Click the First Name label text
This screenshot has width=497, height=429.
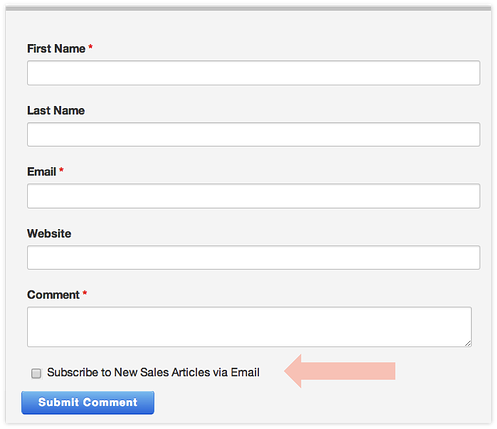pos(56,49)
